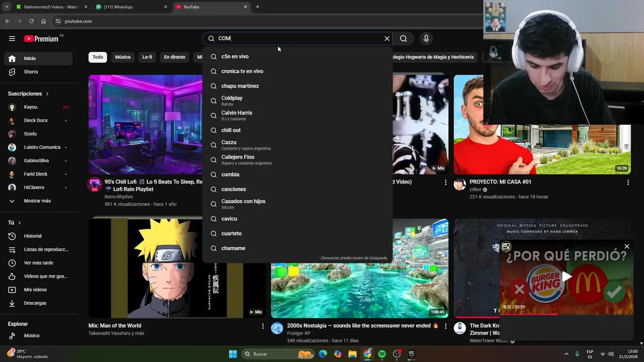The width and height of the screenshot is (644, 362).
Task: Open Ver más tarde list
Action: coord(38,263)
